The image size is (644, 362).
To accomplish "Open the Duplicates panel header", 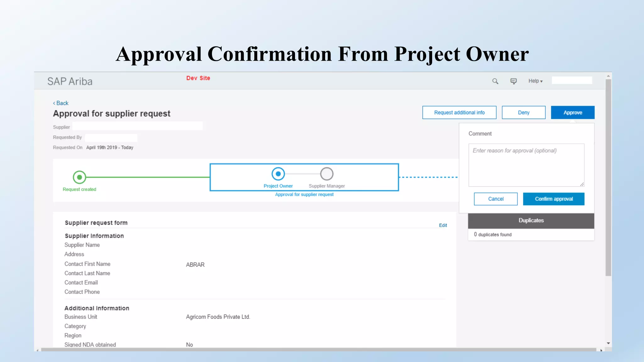I will 531,221.
